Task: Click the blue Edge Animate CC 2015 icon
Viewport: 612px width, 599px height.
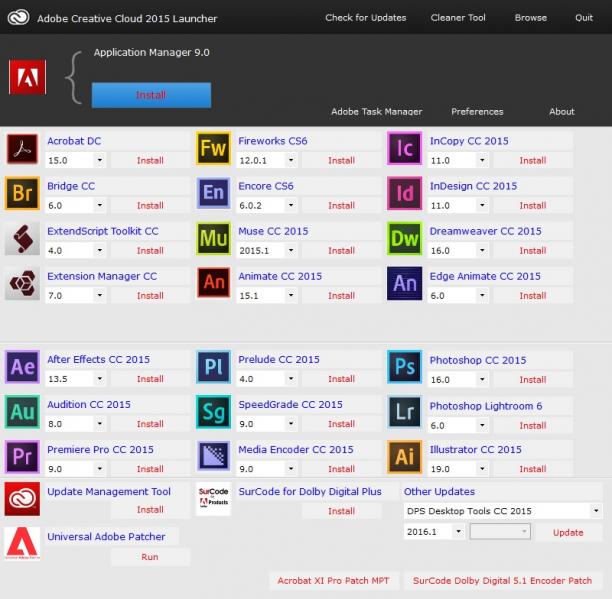Action: (405, 283)
